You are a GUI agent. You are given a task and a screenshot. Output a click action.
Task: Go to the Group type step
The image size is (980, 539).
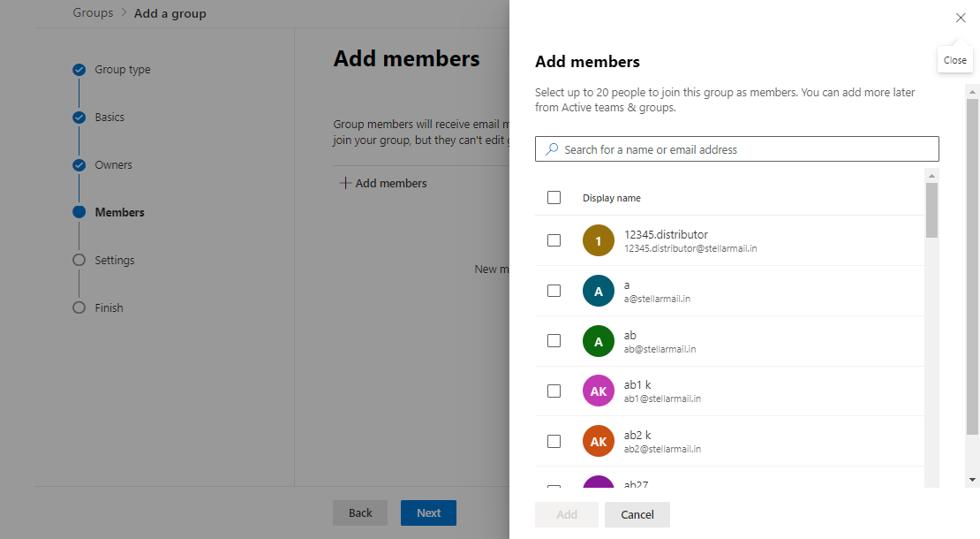pyautogui.click(x=123, y=70)
